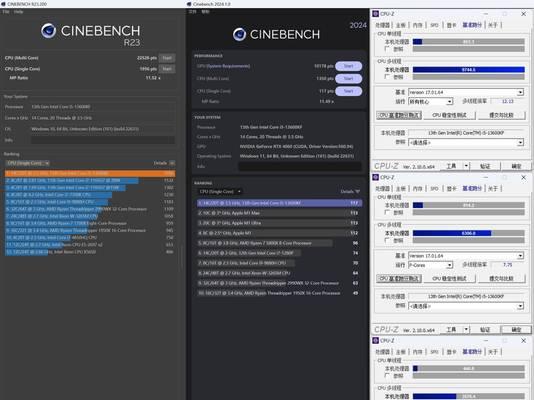Select the Intel Xeon W-3265M row in Cinebench 2024 ranking
The height and width of the screenshot is (400, 534).
279,273
